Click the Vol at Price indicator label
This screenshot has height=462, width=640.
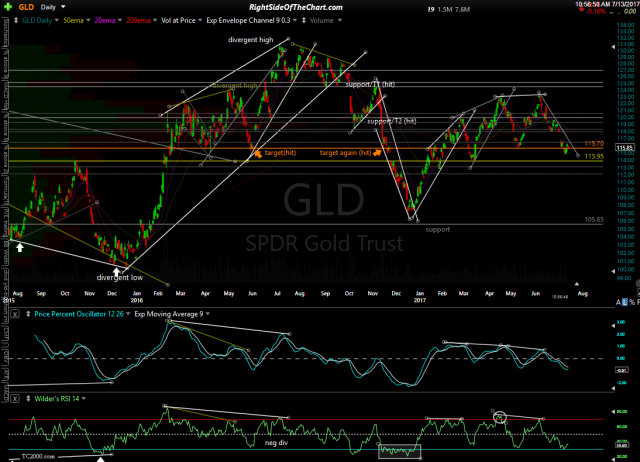point(178,20)
